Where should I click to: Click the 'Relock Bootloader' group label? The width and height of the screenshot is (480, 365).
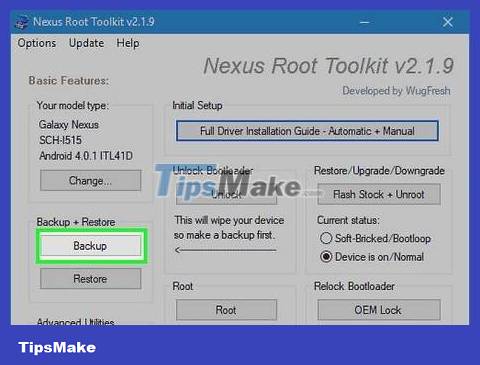pos(354,286)
